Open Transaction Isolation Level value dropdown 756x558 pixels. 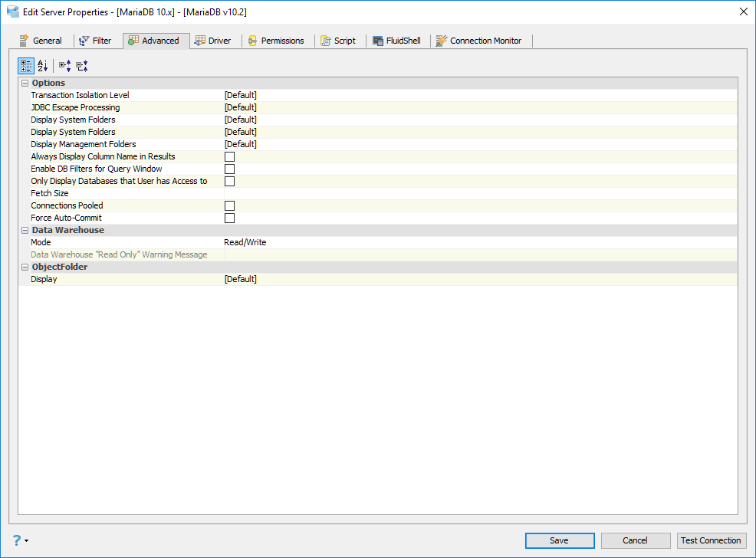[x=480, y=95]
